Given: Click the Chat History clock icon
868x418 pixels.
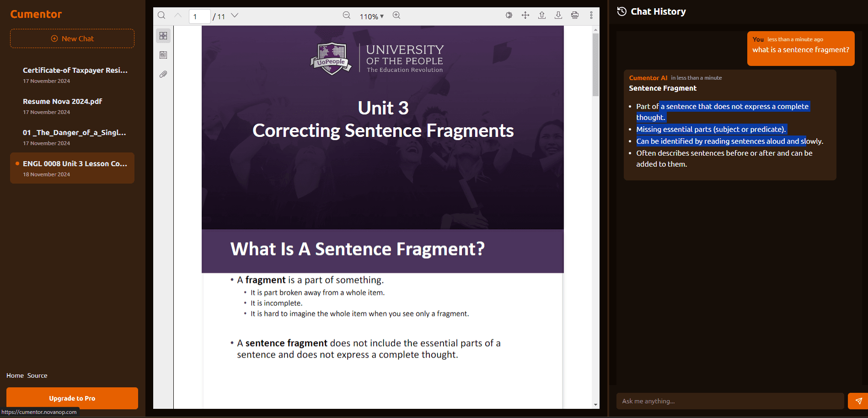Looking at the screenshot, I should coord(622,11).
